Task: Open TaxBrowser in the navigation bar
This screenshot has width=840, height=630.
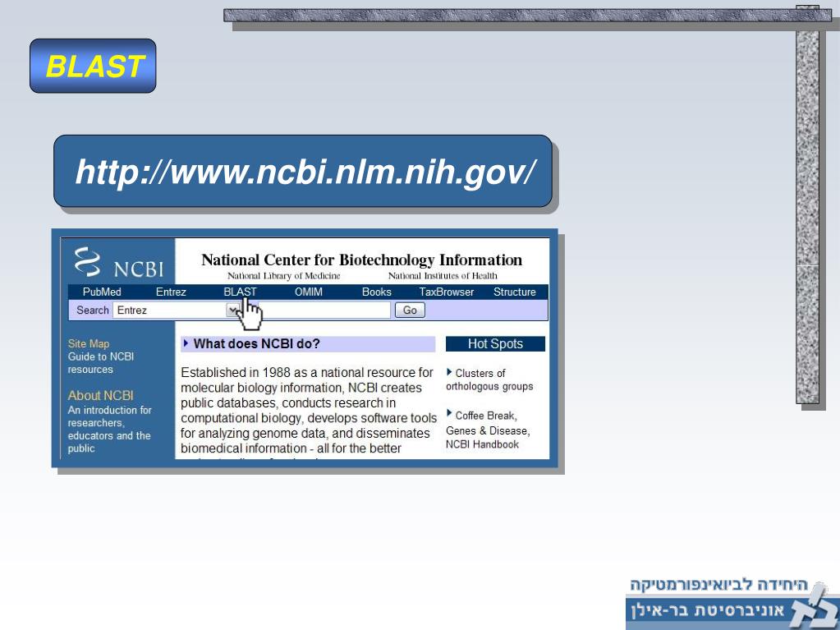Action: tap(446, 292)
